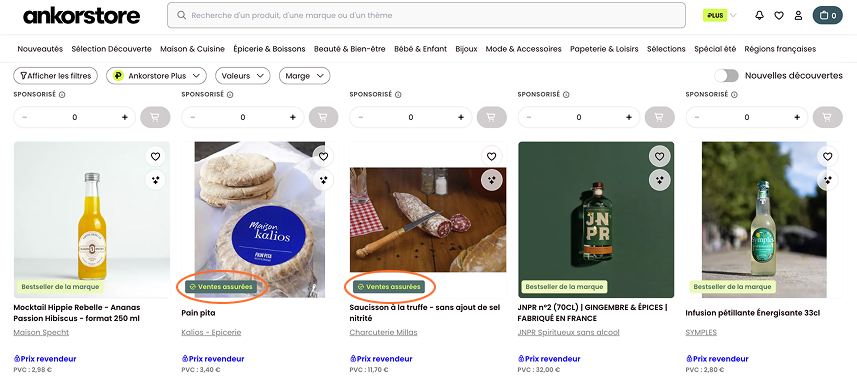Screen dimensions: 857x379
Task: Expand the Ankorstore Plus filter dropdown
Action: [156, 76]
